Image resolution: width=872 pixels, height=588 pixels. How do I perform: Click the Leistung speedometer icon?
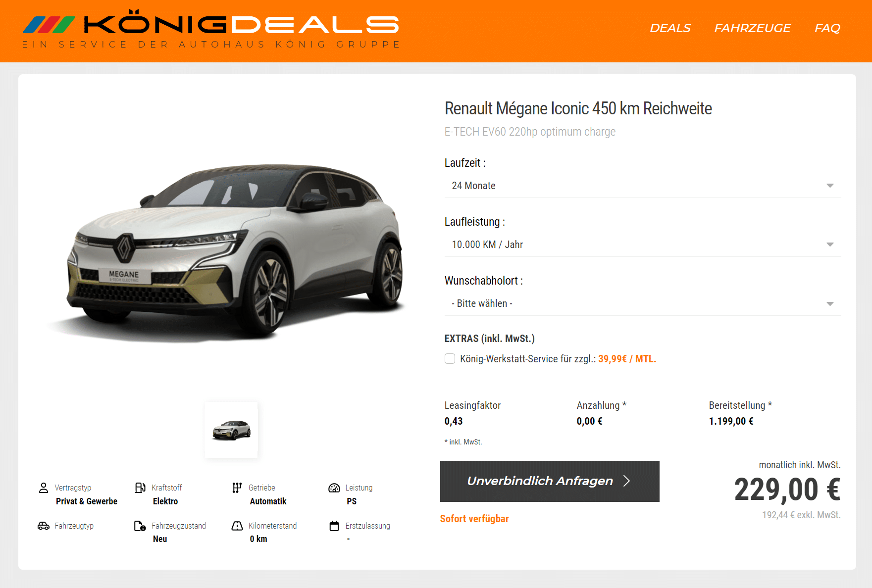(334, 488)
